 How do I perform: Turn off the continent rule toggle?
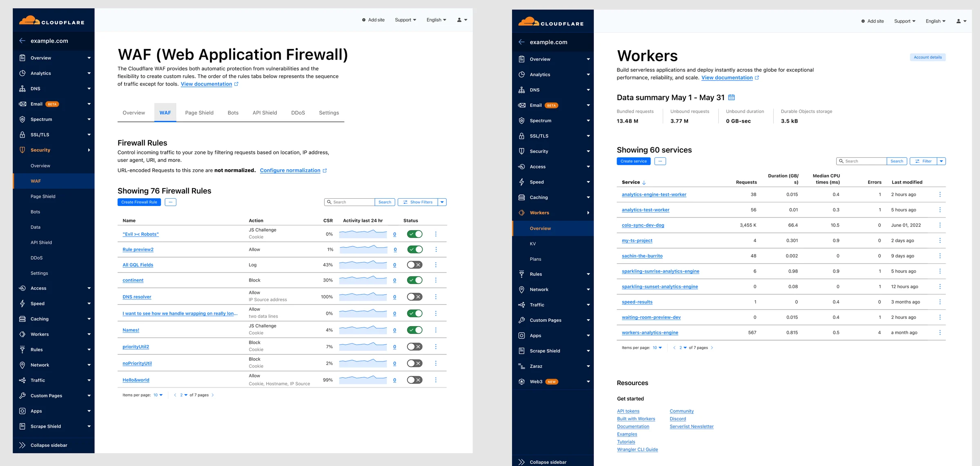click(x=414, y=280)
